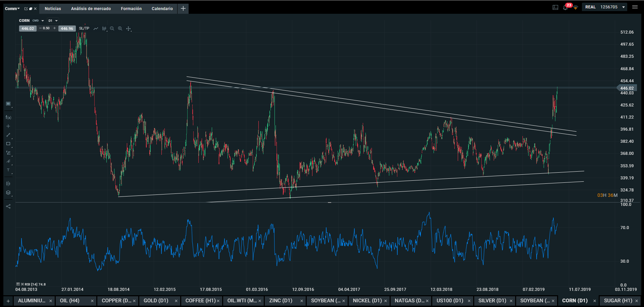Switch to the GOLD (D1) chart tab
Viewport: 644px width, 307px height.
[x=156, y=301]
